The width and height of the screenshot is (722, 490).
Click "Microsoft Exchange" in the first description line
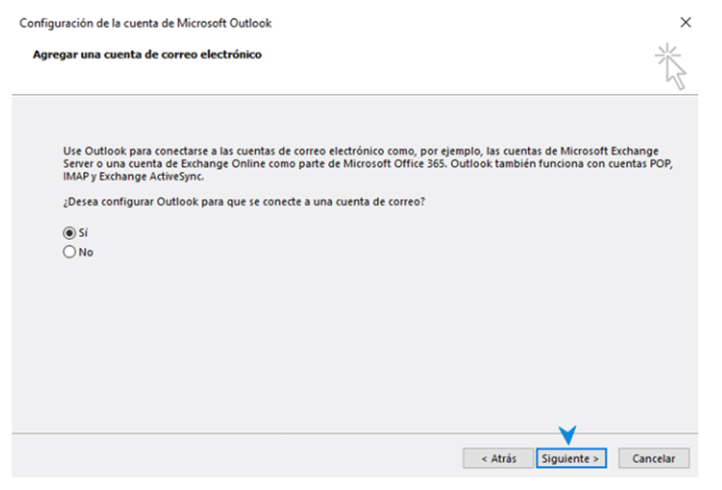609,151
